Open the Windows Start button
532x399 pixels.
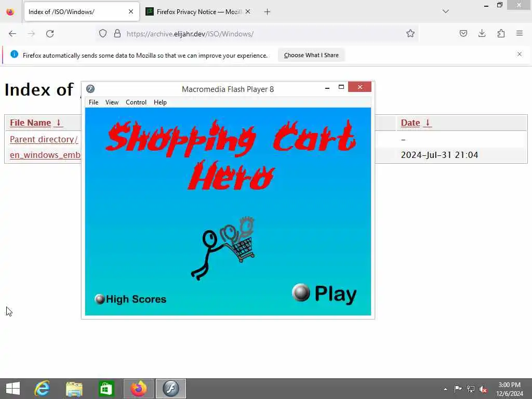pos(13,389)
